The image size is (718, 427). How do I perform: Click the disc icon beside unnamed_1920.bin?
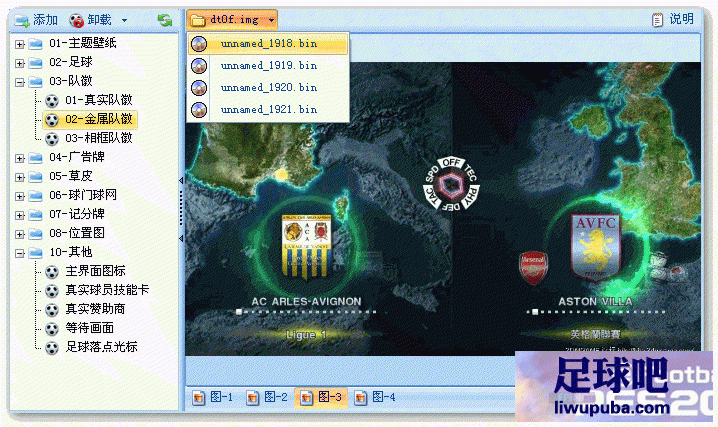(x=199, y=88)
